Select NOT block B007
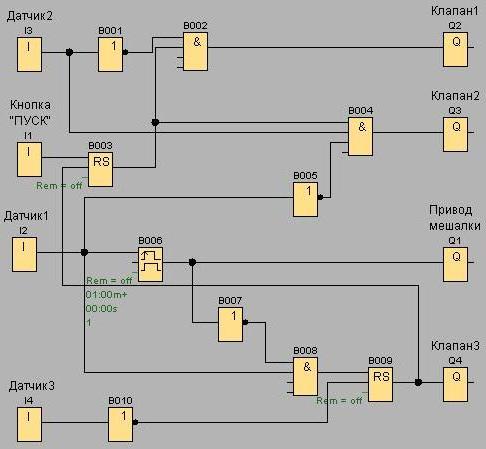Screen dimensions: 486x449 [x=230, y=324]
